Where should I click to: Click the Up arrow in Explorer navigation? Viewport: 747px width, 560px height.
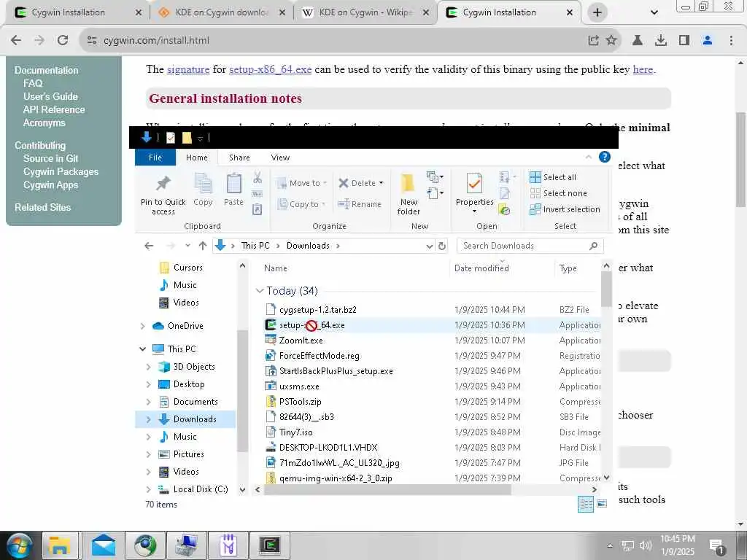click(x=203, y=246)
